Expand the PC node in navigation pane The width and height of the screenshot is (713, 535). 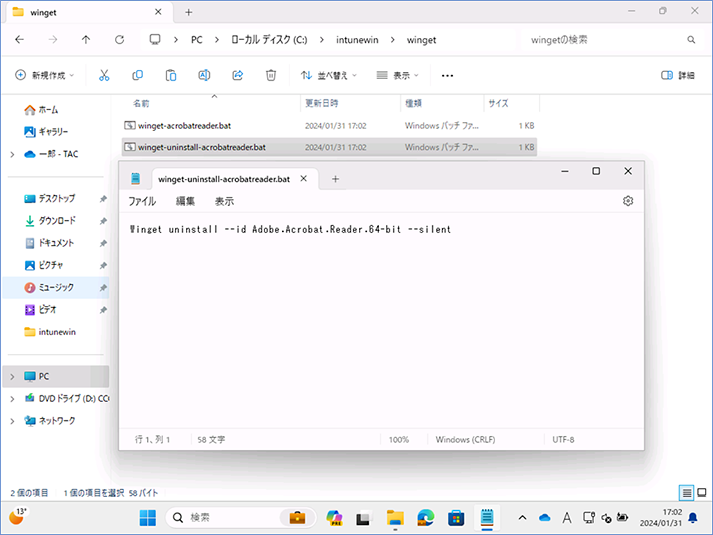[12, 377]
